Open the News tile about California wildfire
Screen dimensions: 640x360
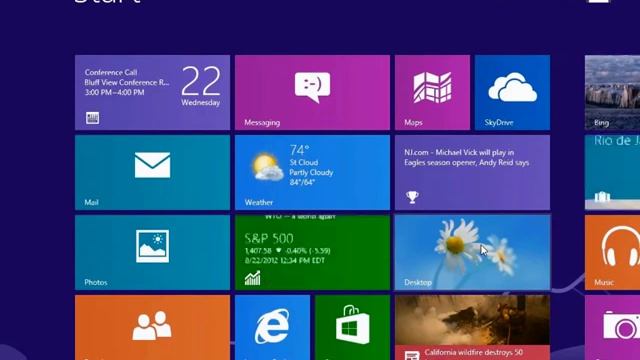pos(472,328)
